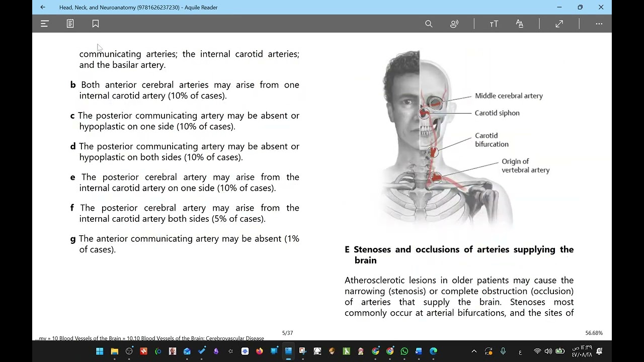The width and height of the screenshot is (644, 362).
Task: Open volume control in system tray
Action: pyautogui.click(x=548, y=351)
